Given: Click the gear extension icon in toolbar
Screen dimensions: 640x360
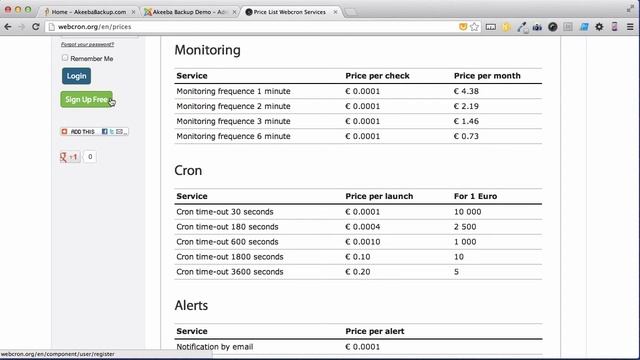Looking at the screenshot, I should 599,27.
